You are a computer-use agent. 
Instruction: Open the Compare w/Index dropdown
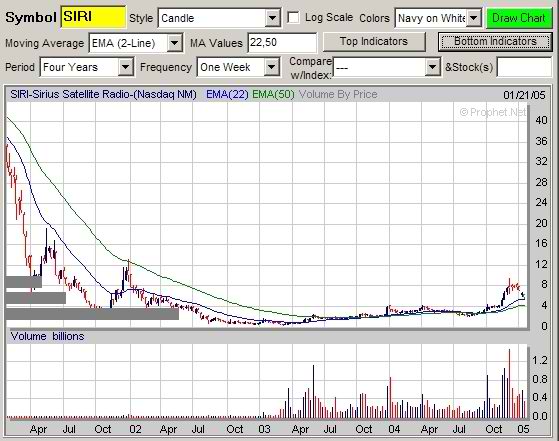(386, 67)
